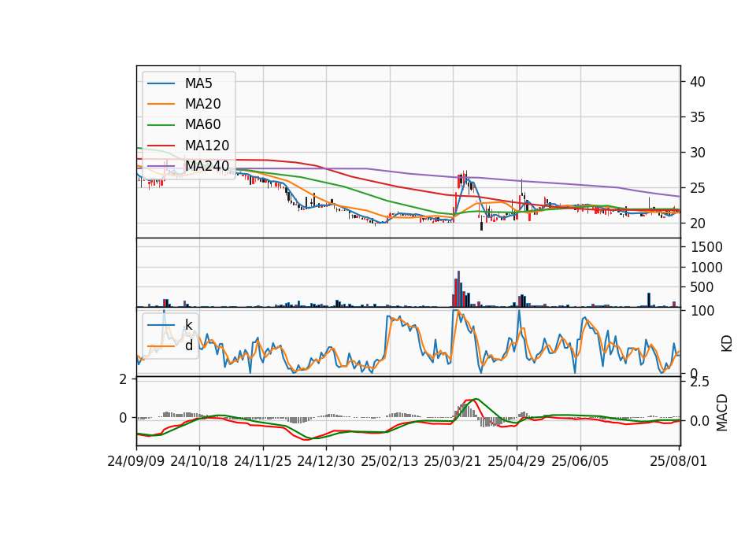Image resolution: width=756 pixels, height=543 pixels.
Task: Click the 24/12/30 date axis label
Action: [x=326, y=461]
